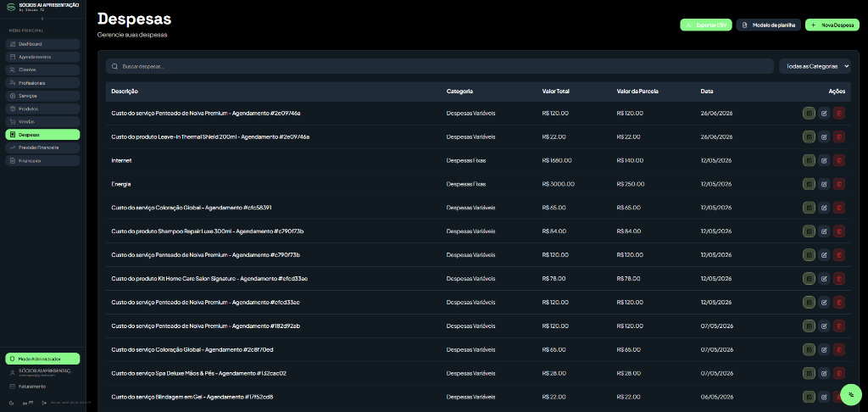The height and width of the screenshot is (412, 868).
Task: Go to Financeiro in the sidebar
Action: [42, 160]
